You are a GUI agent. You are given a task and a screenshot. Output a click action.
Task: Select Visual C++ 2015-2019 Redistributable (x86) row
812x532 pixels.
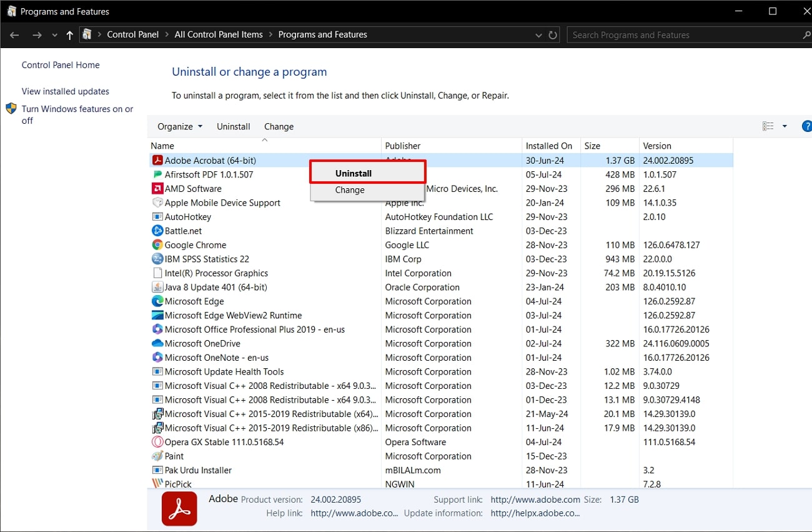point(440,428)
